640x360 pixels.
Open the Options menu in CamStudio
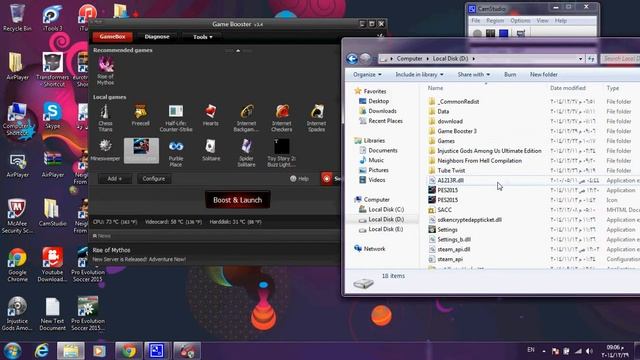[x=520, y=20]
